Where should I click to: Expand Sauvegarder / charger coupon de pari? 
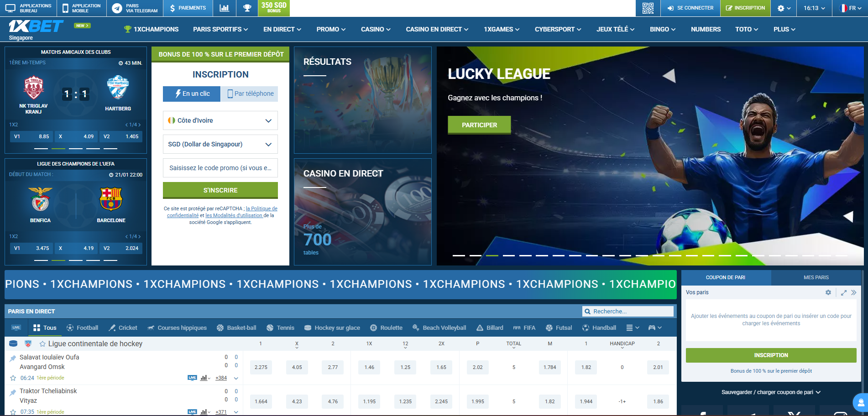[x=771, y=392]
